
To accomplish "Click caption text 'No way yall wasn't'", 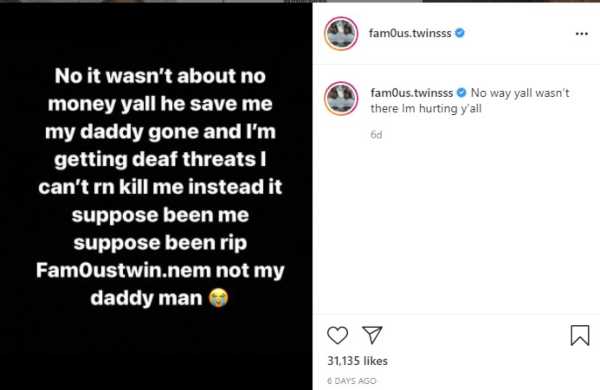I will (520, 93).
